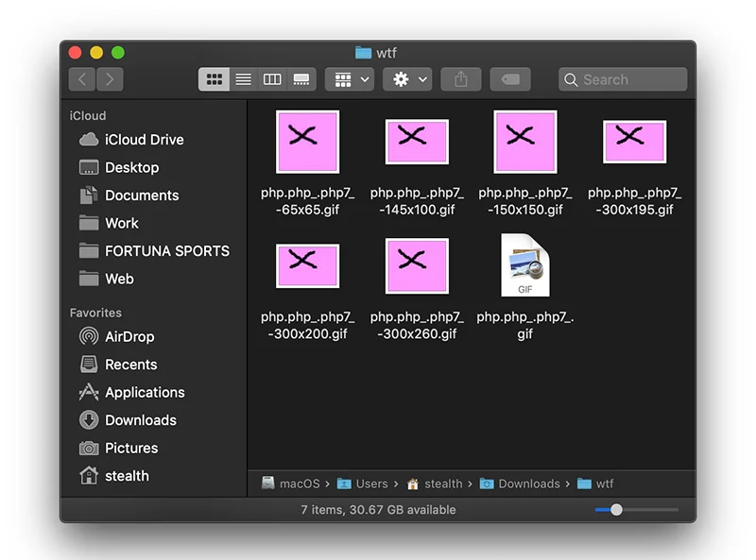Screen dimensions: 756x560
Task: Click the Edit Tags toolbar button
Action: coord(510,79)
